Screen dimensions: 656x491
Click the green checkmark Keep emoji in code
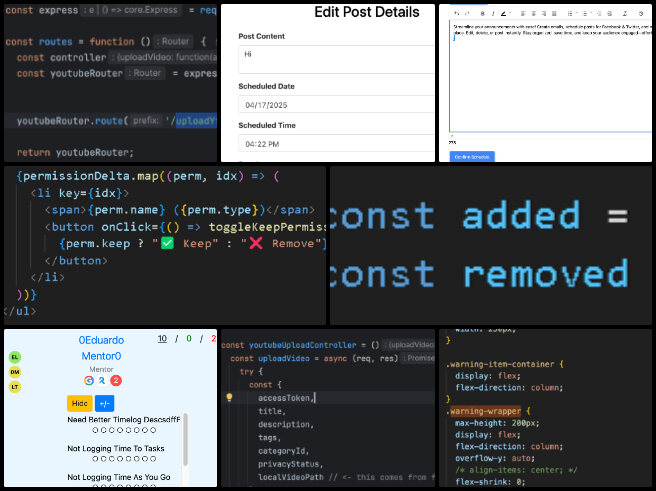click(x=167, y=243)
